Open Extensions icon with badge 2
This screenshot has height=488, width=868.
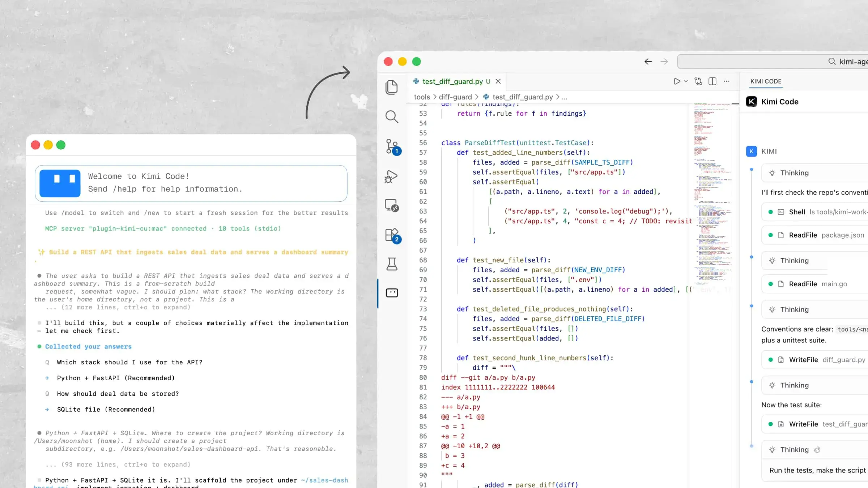pos(392,235)
